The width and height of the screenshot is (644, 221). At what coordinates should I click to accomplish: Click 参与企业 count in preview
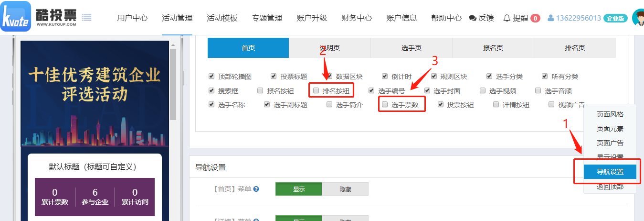[x=95, y=197]
